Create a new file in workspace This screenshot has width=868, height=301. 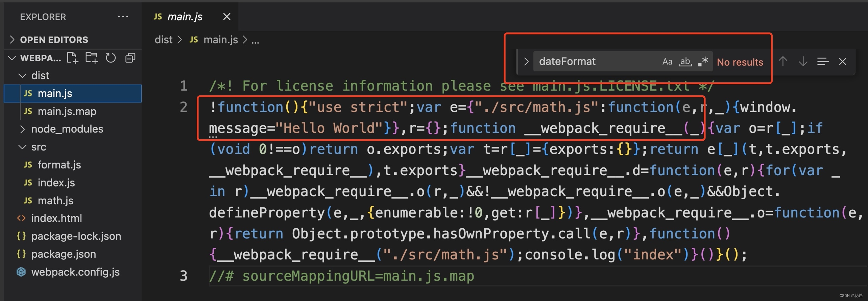(72, 58)
